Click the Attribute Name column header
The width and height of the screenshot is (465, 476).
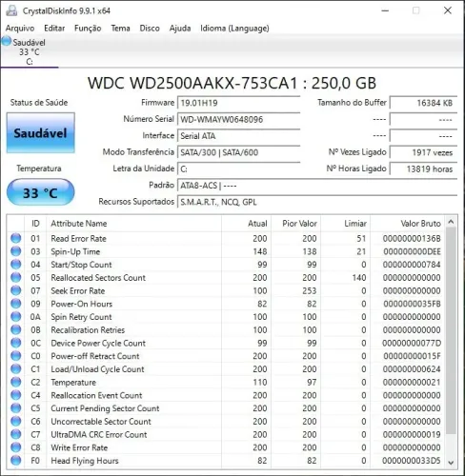tap(134, 224)
